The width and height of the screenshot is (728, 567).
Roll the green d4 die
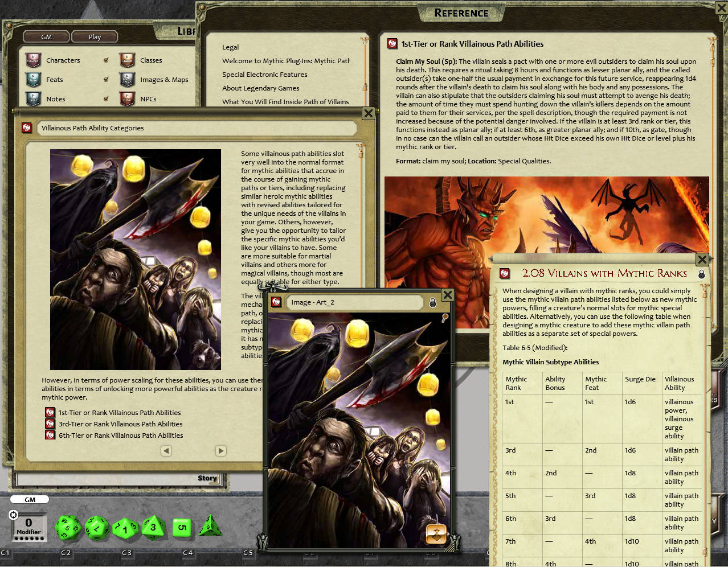[210, 527]
